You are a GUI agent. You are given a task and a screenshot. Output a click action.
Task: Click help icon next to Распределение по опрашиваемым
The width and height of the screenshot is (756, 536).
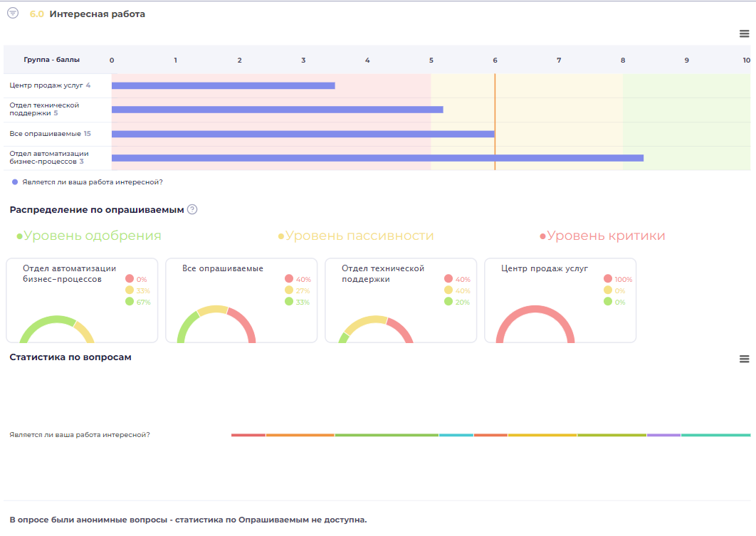(x=191, y=209)
